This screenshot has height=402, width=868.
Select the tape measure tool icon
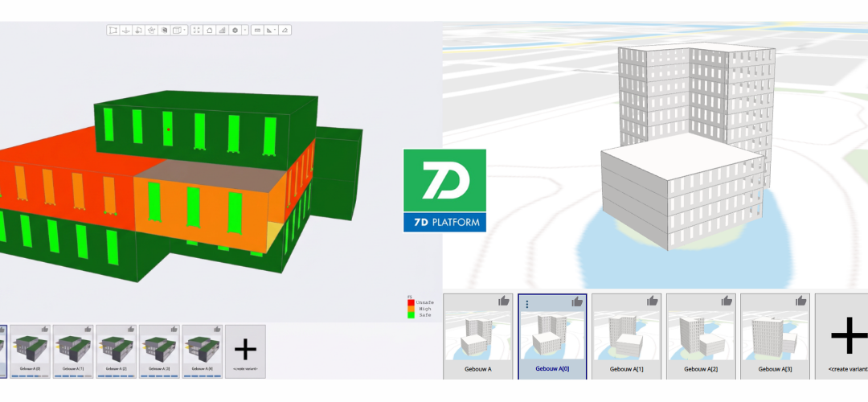(x=257, y=31)
